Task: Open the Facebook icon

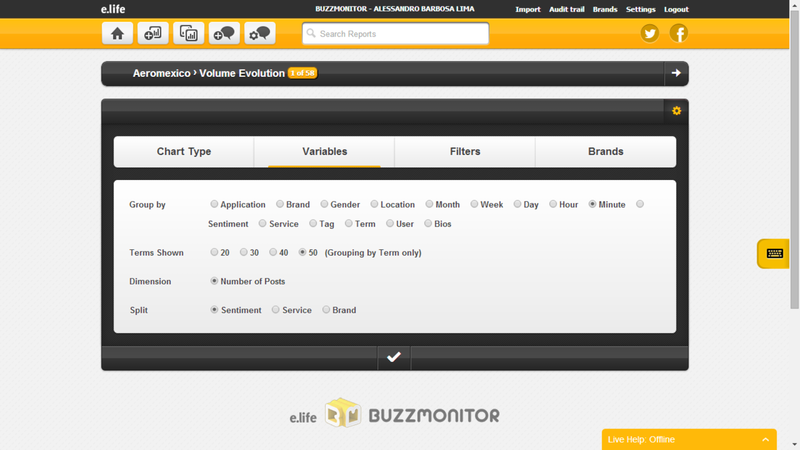Action: tap(679, 33)
